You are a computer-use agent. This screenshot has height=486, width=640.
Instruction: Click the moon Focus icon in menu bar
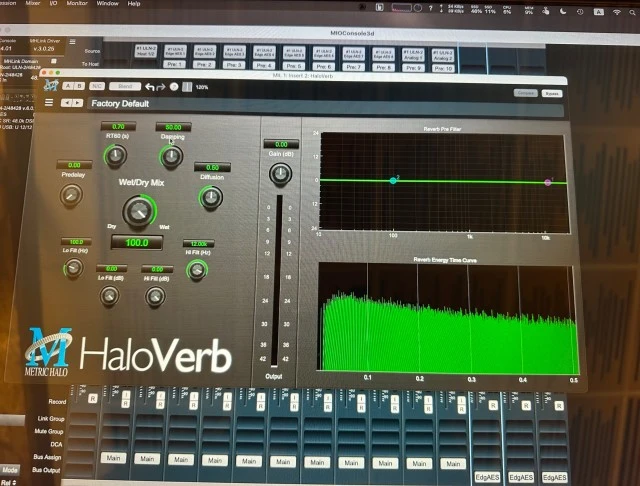563,11
